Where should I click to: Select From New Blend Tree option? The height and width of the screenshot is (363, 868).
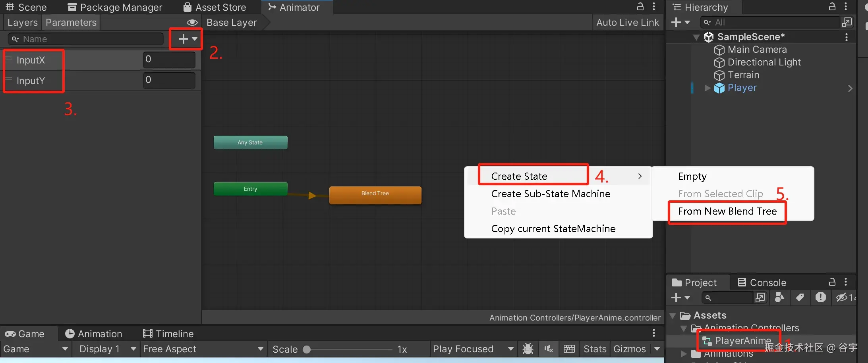point(727,211)
